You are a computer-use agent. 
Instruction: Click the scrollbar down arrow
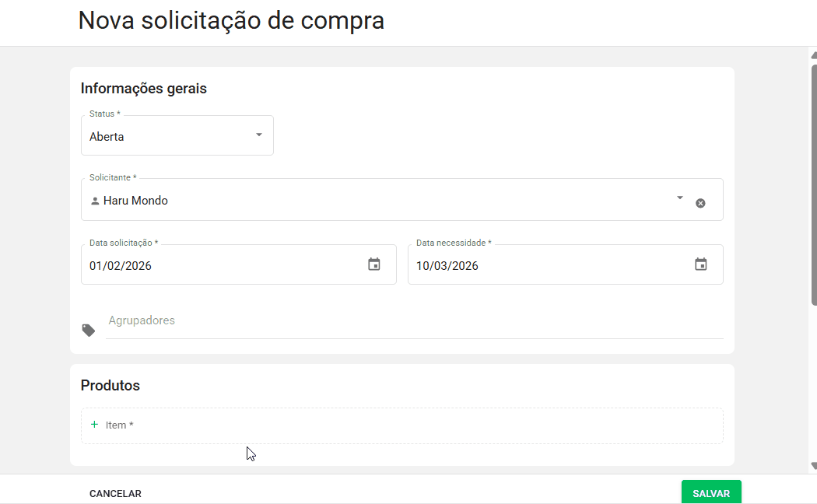812,467
